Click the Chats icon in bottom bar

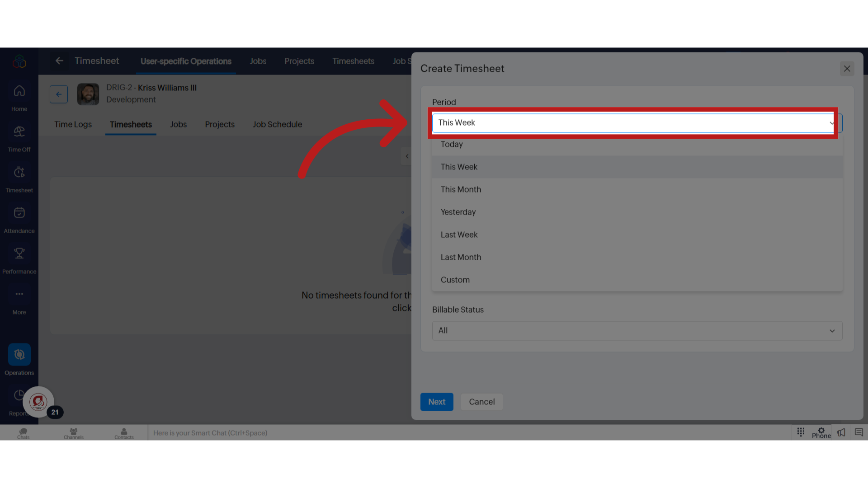23,432
